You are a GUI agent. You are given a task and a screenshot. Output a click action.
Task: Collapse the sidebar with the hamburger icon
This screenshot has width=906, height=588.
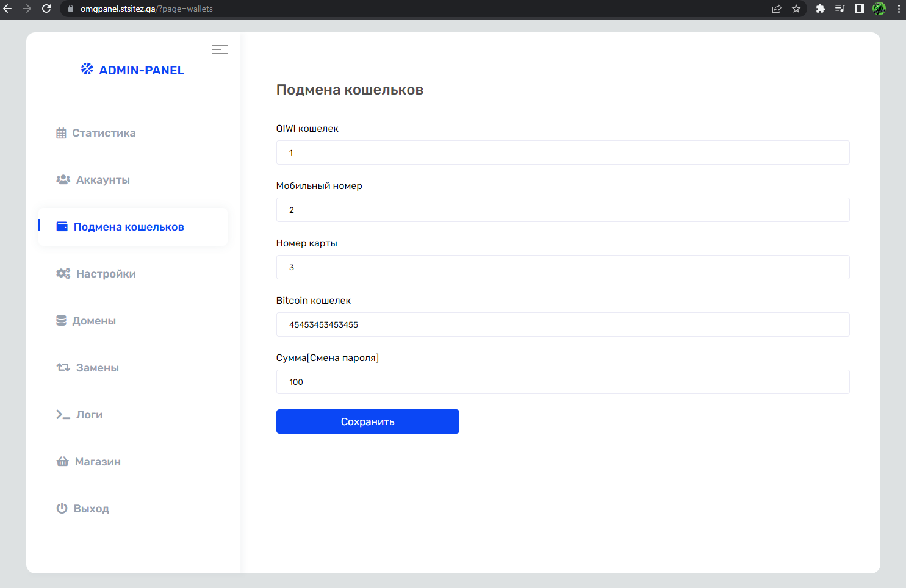(220, 49)
